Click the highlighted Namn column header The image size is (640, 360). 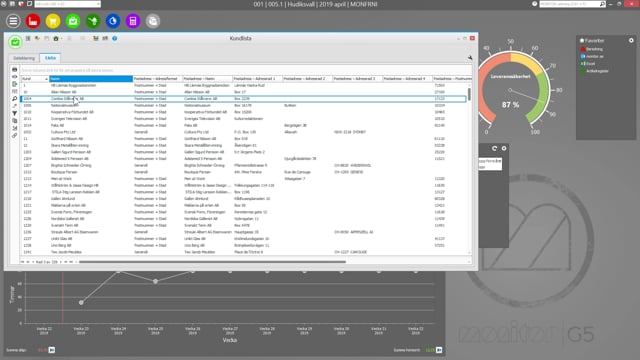[x=91, y=78]
